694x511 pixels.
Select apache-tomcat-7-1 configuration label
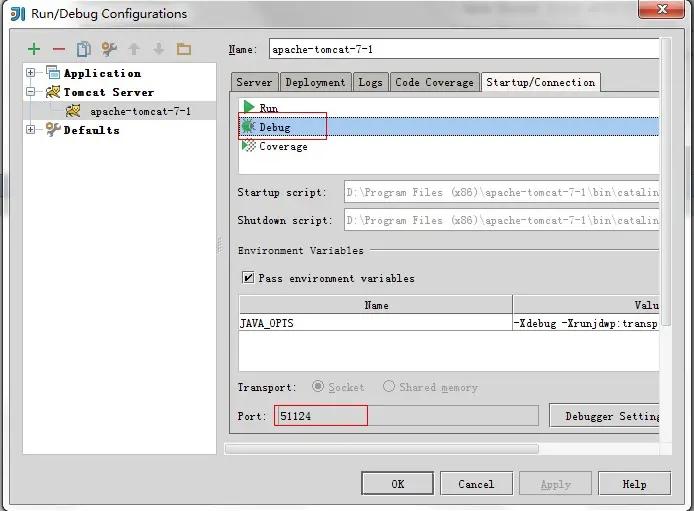[x=140, y=111]
